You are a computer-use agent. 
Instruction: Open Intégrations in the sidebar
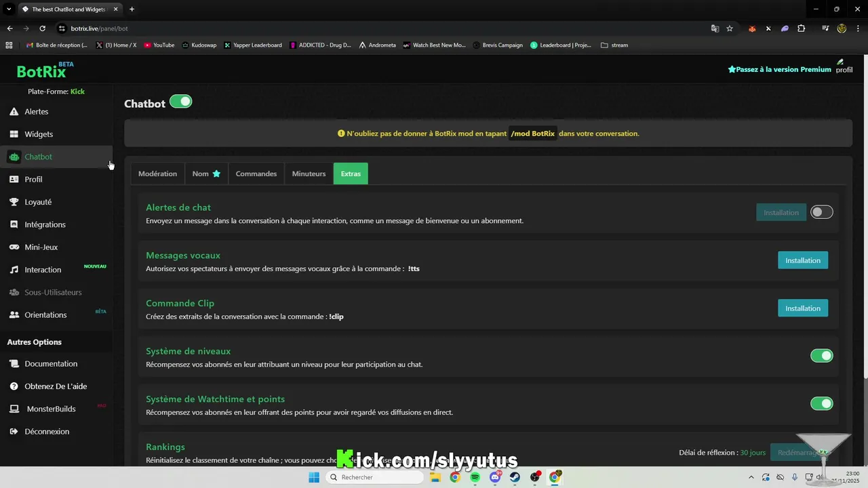[45, 224]
